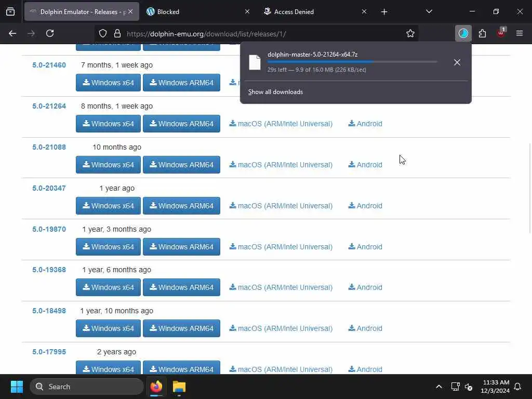Open the Firefox View tab overview icon
532x399 pixels.
point(10,11)
